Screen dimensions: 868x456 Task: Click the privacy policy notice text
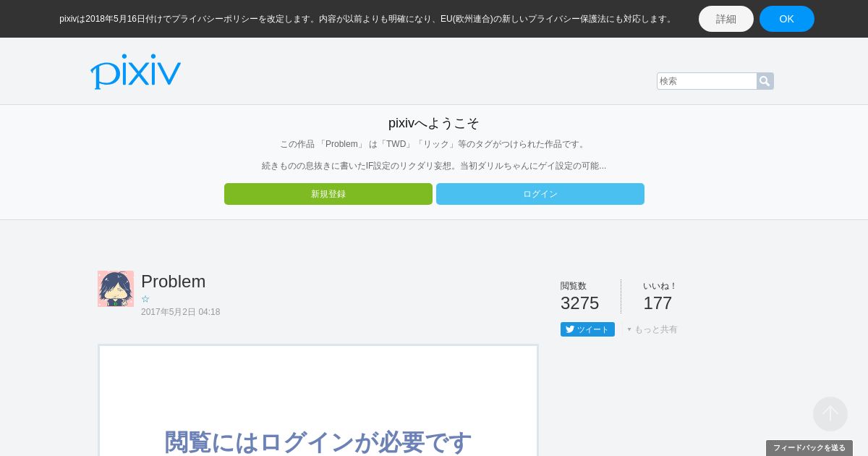pos(367,19)
